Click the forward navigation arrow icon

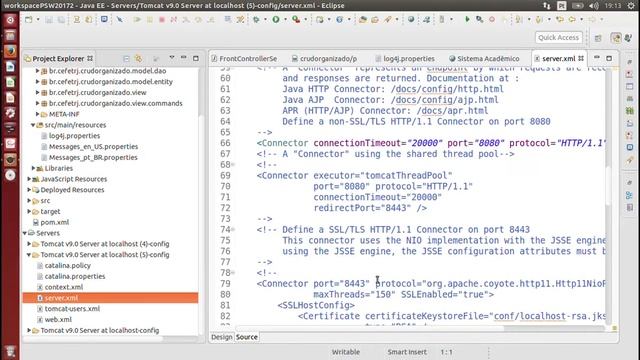591,19
